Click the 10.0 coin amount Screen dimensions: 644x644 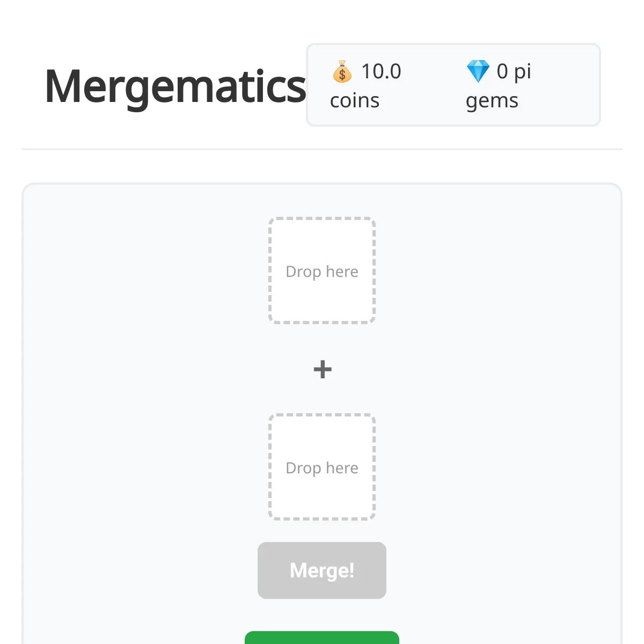point(381,71)
